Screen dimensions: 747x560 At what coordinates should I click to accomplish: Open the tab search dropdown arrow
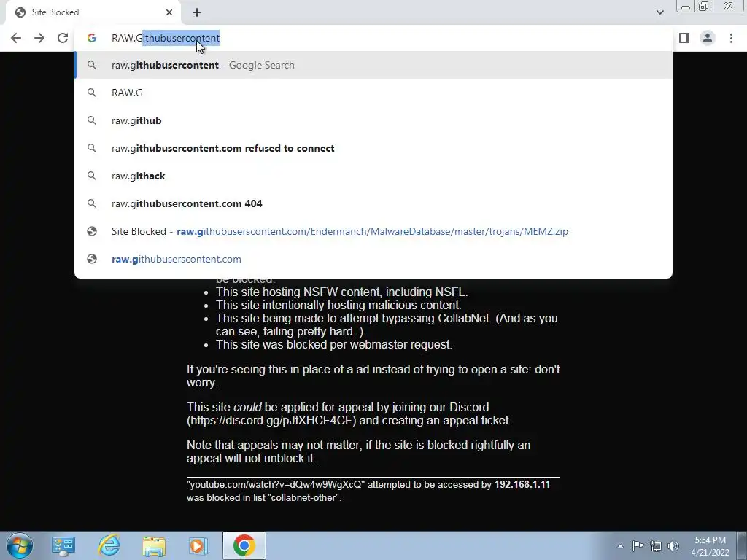tap(659, 12)
